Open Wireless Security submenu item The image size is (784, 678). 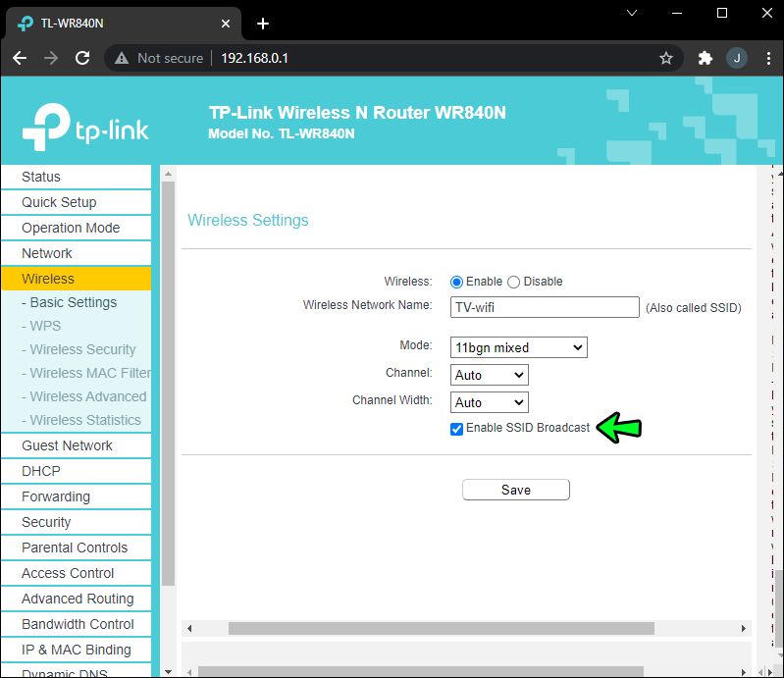click(82, 349)
